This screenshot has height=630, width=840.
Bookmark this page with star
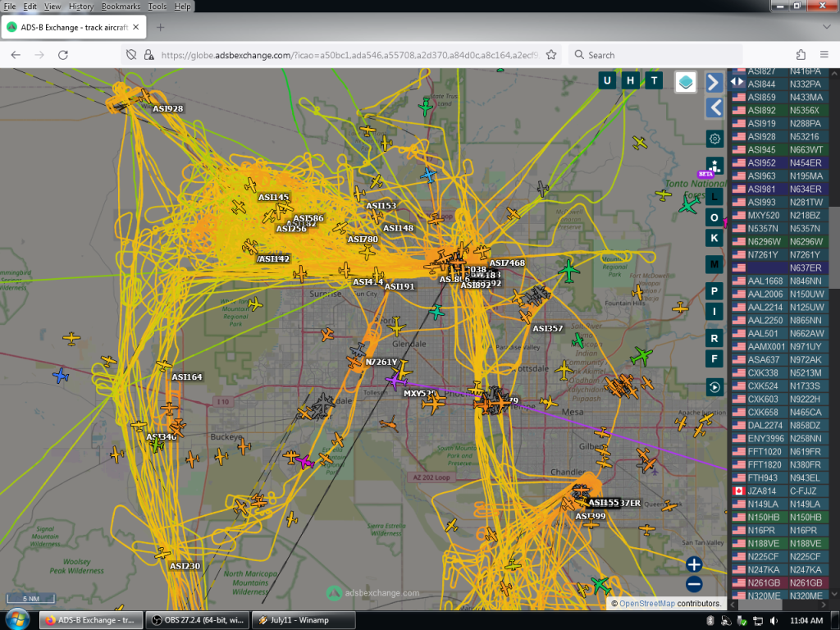[550, 55]
